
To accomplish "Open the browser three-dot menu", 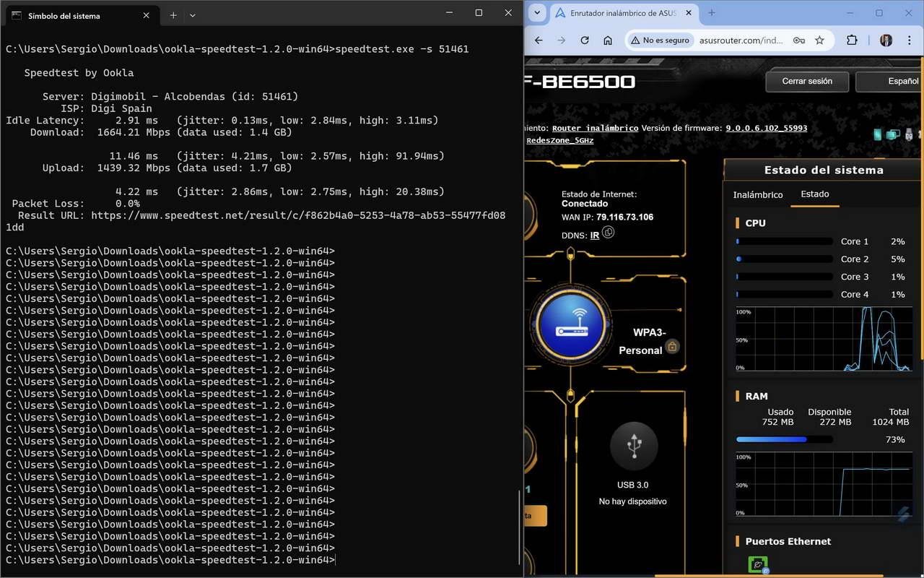I will click(x=910, y=40).
